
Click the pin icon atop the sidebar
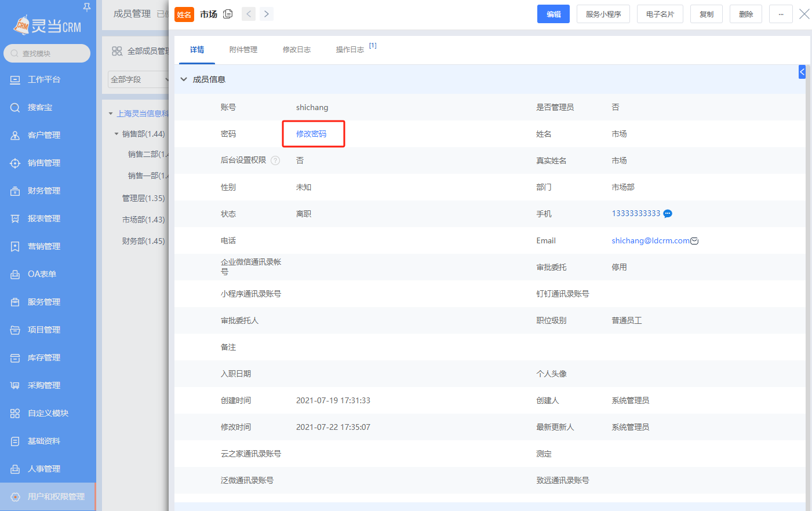87,7
